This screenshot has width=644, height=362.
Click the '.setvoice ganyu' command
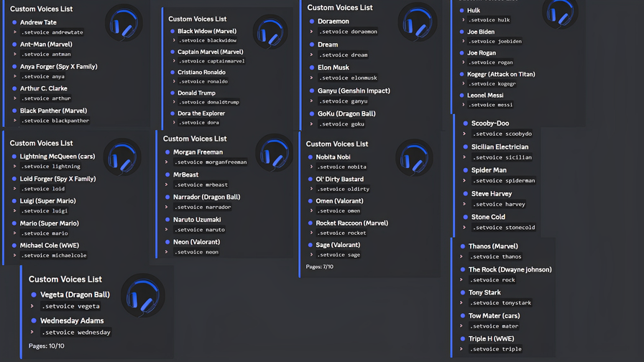[x=344, y=101]
